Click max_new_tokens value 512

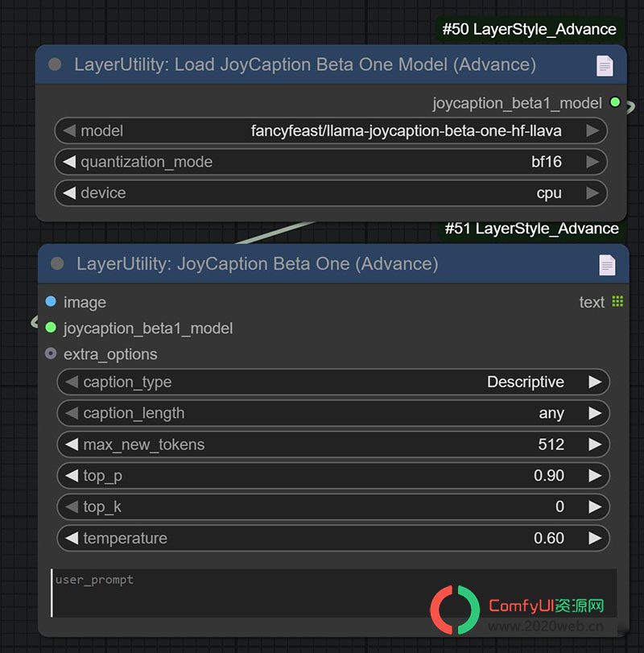click(x=551, y=444)
